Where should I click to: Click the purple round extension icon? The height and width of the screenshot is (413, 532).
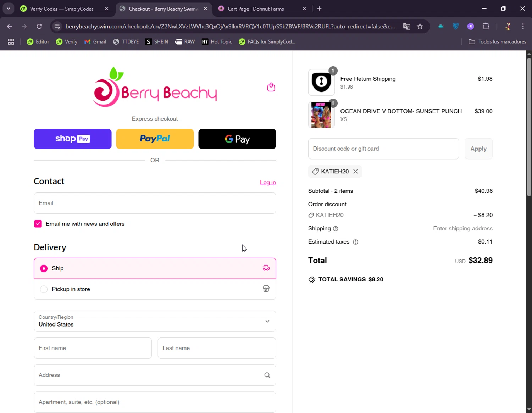471,26
